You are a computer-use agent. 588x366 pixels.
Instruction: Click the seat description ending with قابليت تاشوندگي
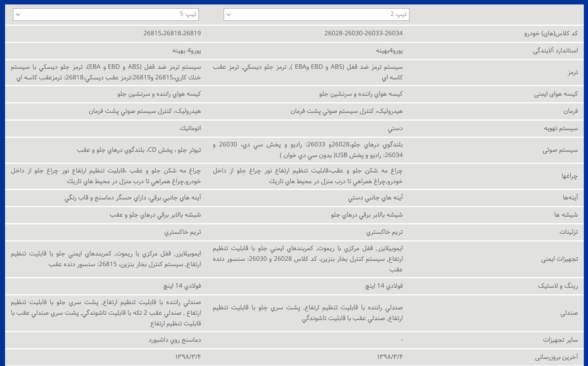point(308,313)
